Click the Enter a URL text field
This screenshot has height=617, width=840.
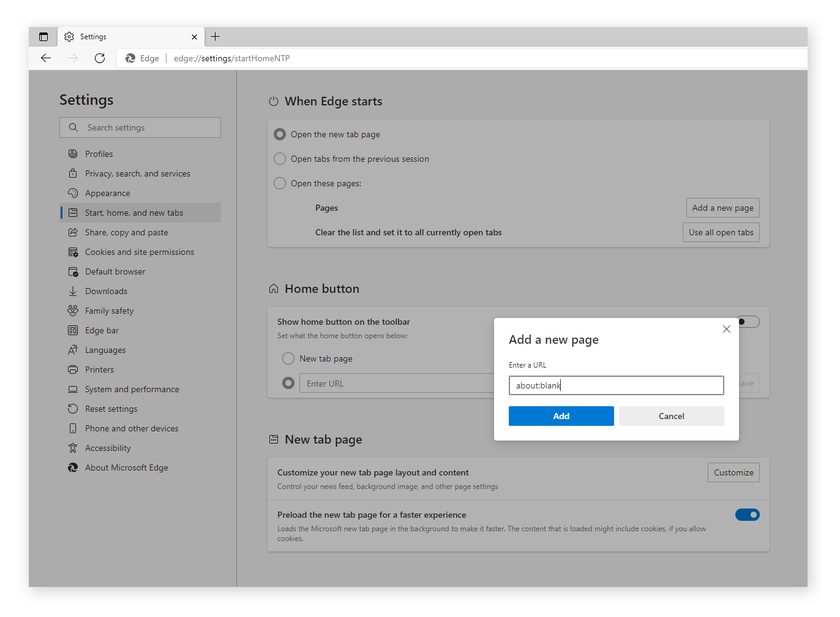[x=616, y=385]
